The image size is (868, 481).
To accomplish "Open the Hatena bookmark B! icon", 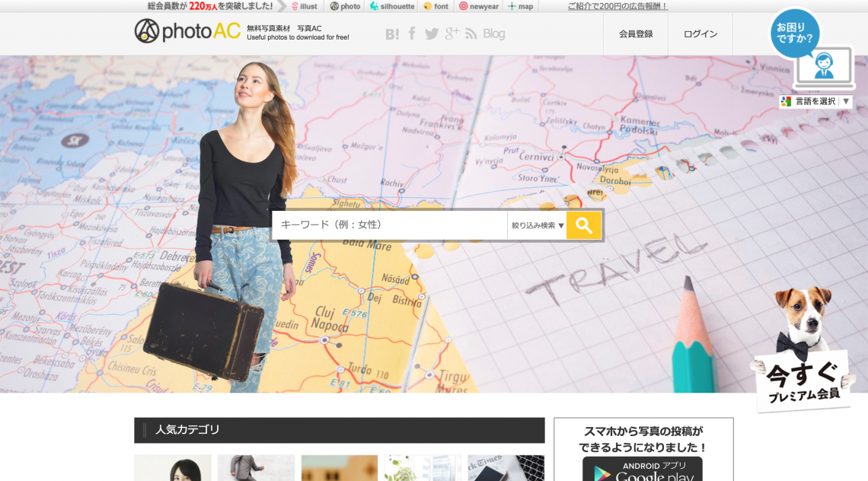I will click(392, 33).
